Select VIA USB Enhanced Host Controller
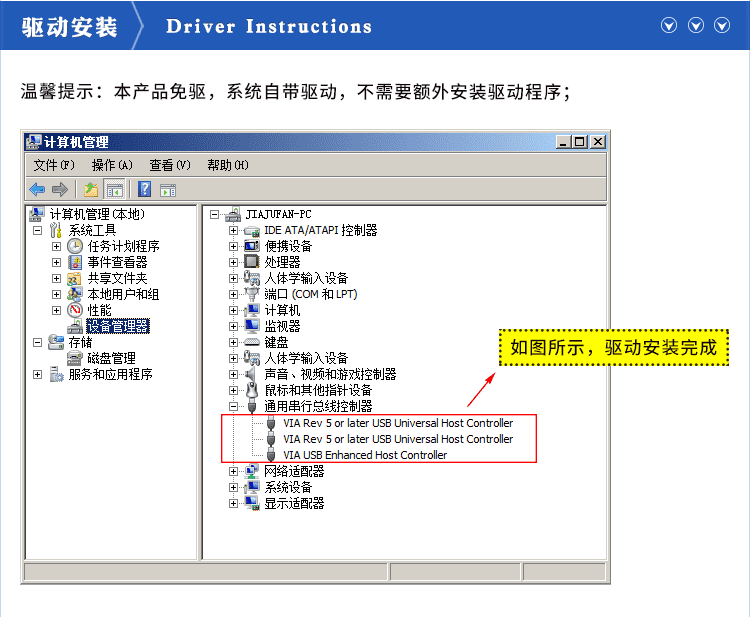 pos(365,455)
